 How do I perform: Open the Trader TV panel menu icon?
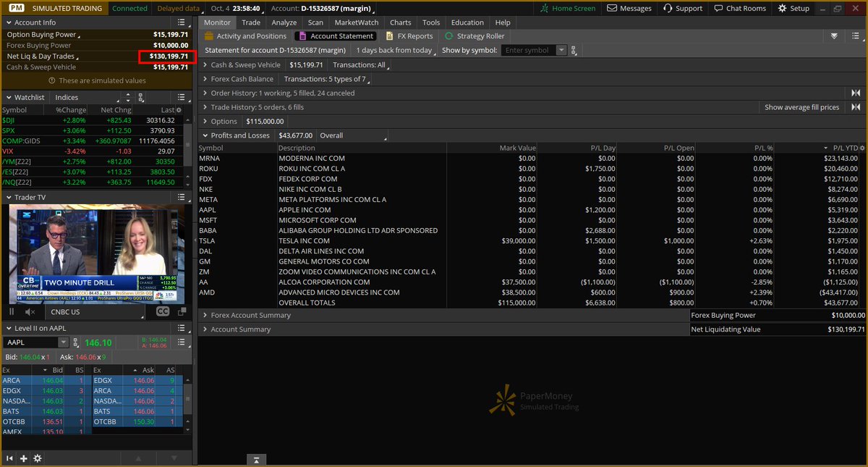180,197
